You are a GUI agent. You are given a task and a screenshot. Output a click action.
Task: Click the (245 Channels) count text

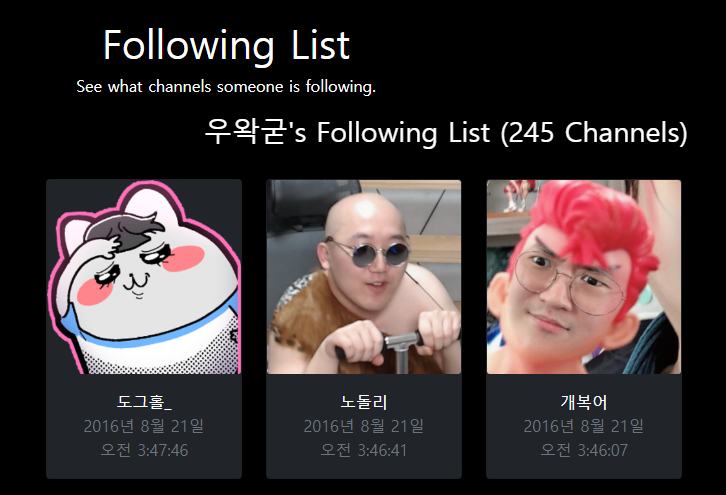point(594,133)
